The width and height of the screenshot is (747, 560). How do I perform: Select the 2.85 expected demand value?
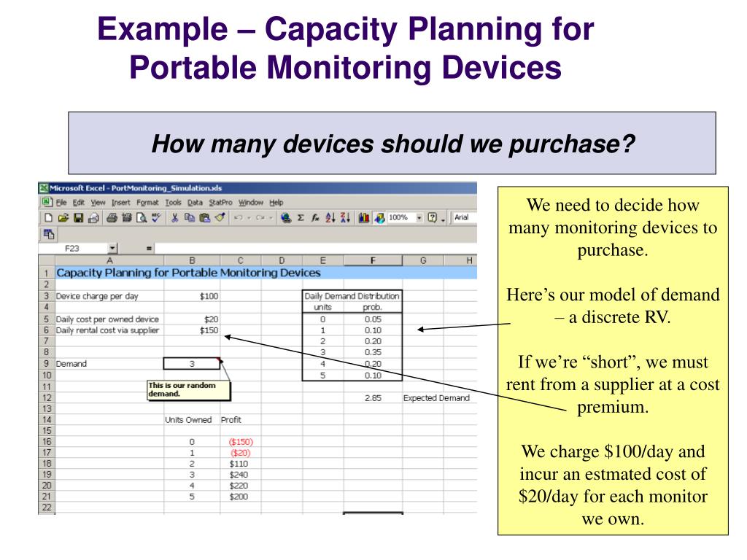click(373, 398)
